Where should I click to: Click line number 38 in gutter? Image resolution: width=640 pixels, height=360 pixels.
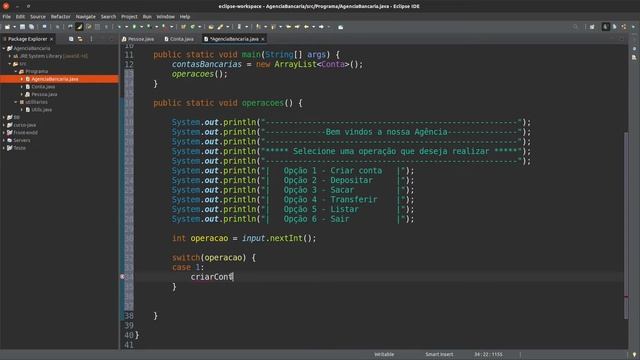[x=129, y=316]
